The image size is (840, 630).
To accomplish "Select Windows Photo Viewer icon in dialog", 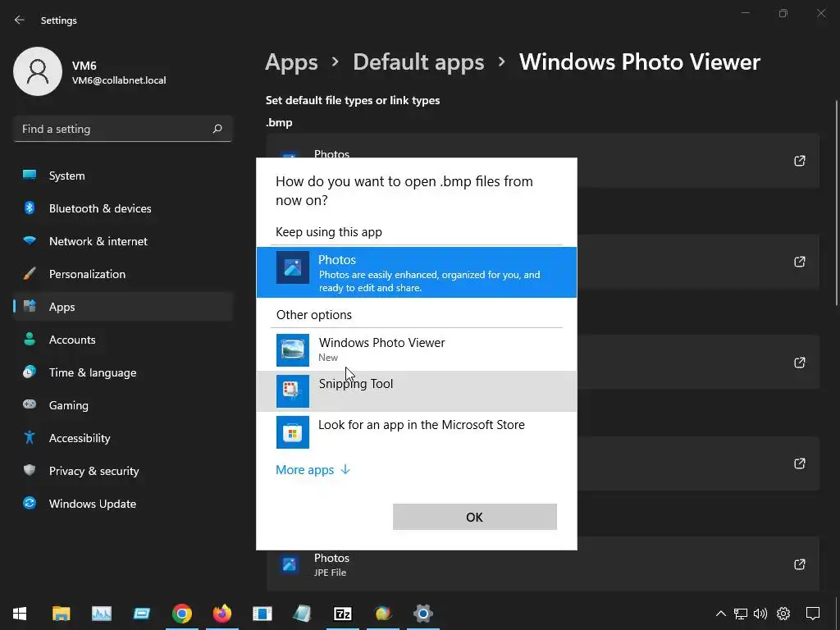I will [x=293, y=350].
